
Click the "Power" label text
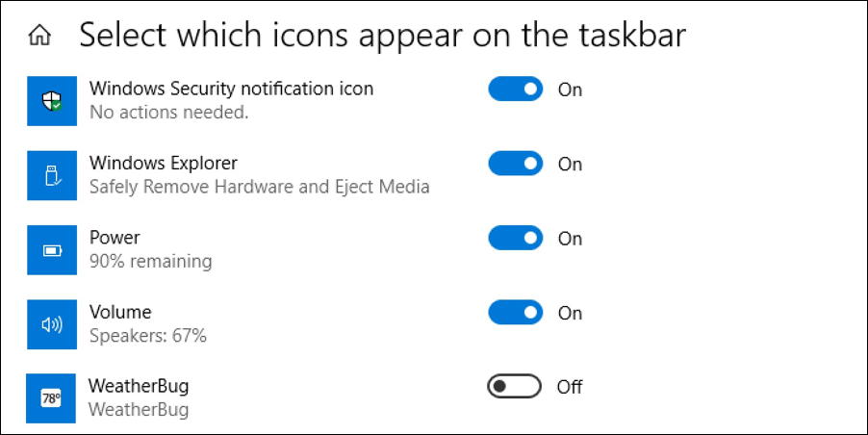pos(115,237)
